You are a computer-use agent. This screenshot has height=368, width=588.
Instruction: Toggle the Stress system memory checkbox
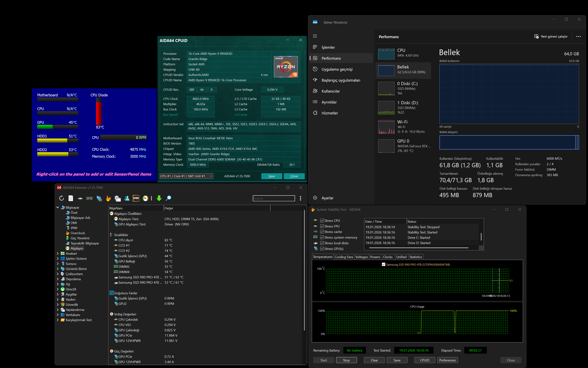coord(322,237)
